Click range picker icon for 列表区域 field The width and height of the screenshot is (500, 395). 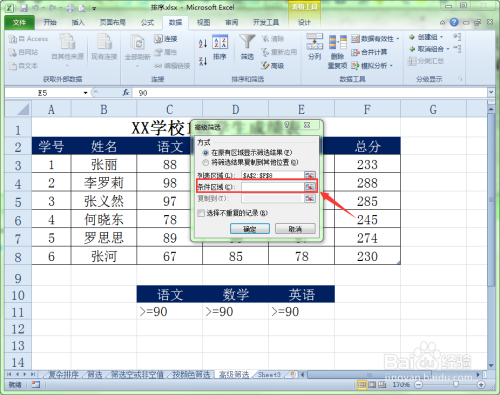click(x=310, y=175)
